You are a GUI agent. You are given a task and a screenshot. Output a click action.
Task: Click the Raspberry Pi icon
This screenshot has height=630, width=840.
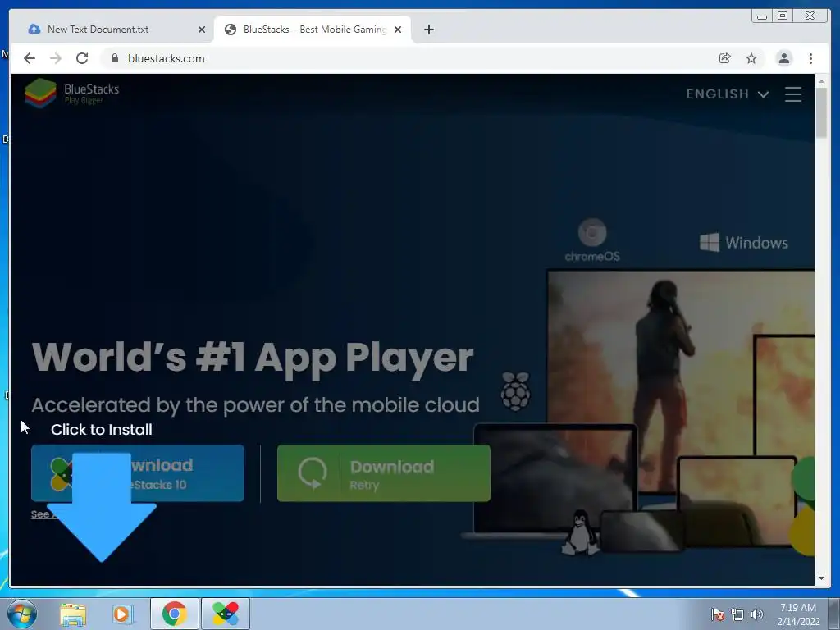pos(515,391)
